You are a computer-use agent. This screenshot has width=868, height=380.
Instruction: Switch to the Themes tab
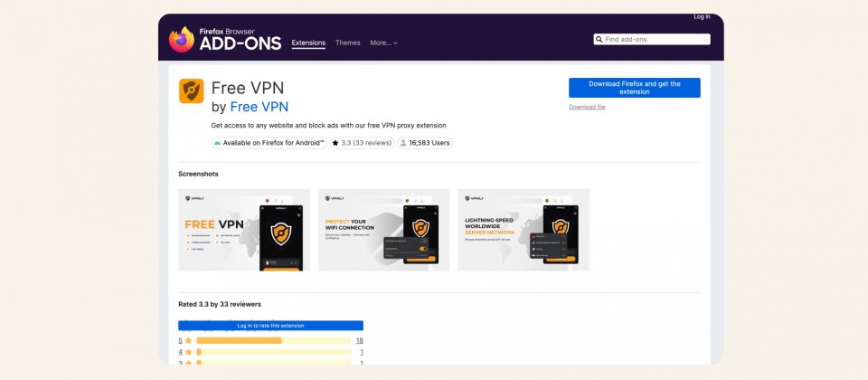(x=347, y=43)
